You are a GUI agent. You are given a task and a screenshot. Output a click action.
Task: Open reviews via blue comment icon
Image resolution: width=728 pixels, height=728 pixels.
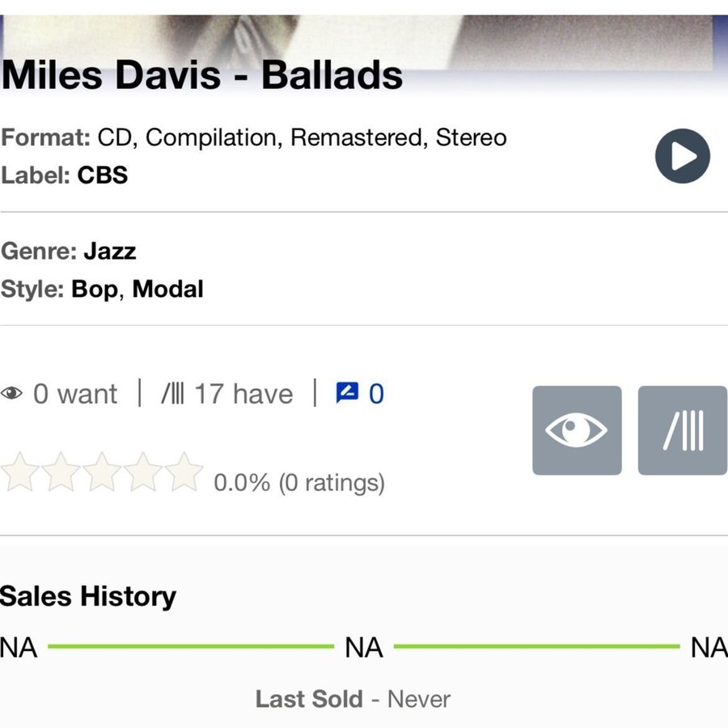coord(347,393)
